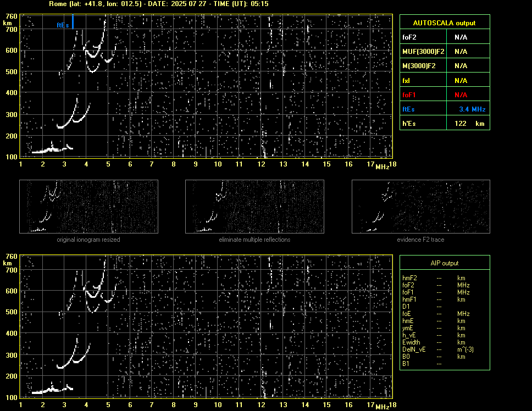Click the Es layer trace in bottom ionogram
The height and width of the screenshot is (411, 532).
[x=52, y=390]
